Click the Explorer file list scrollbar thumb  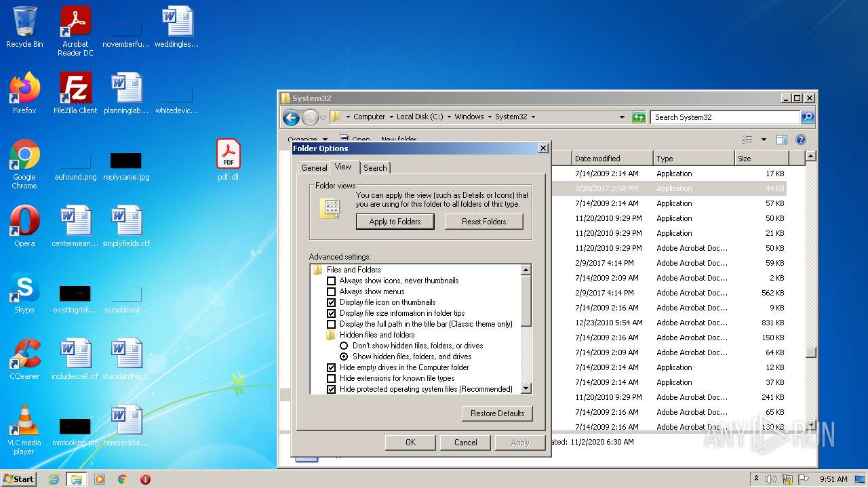pos(810,352)
